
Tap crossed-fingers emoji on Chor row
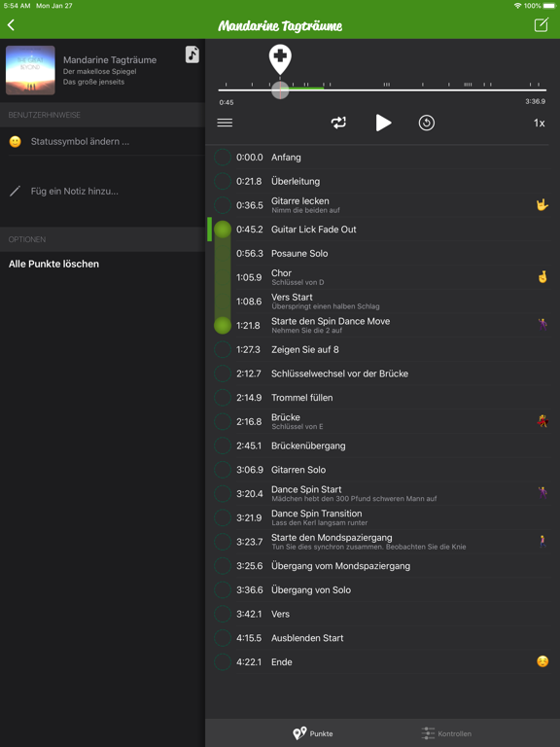[x=542, y=277]
